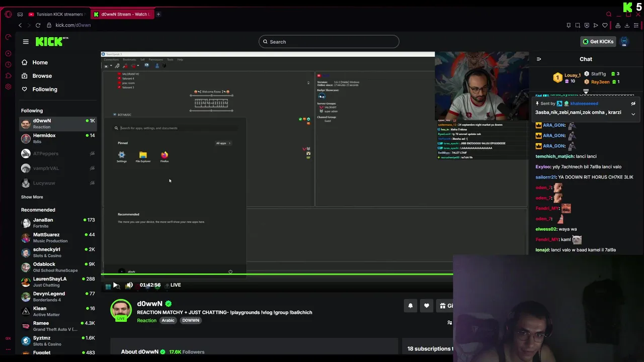Open Ramee Grand Theft Auto channel
The width and height of the screenshot is (644, 362).
tap(58, 326)
